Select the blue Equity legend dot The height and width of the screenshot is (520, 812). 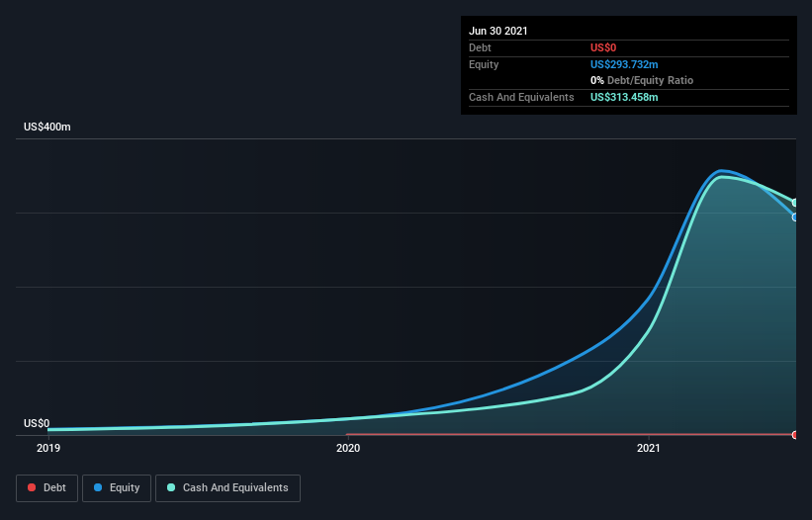click(98, 487)
